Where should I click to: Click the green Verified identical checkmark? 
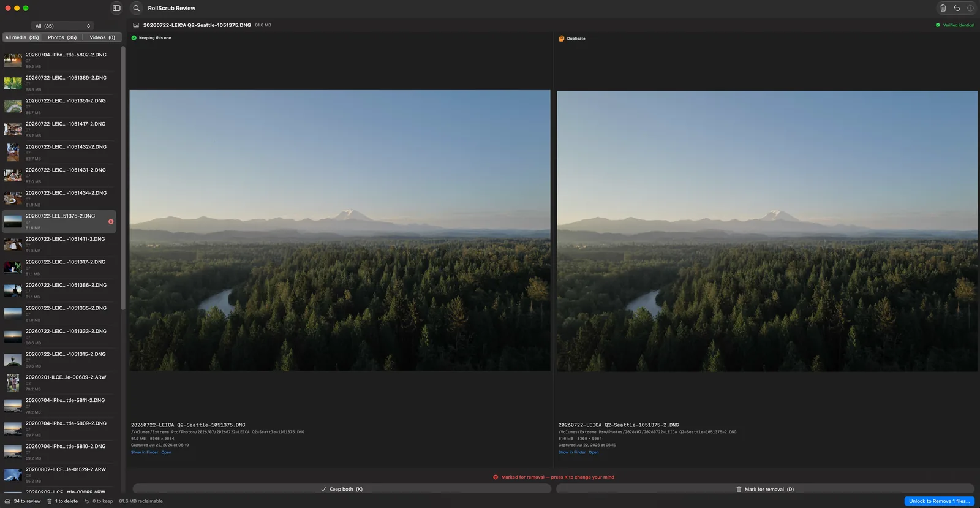click(x=938, y=25)
